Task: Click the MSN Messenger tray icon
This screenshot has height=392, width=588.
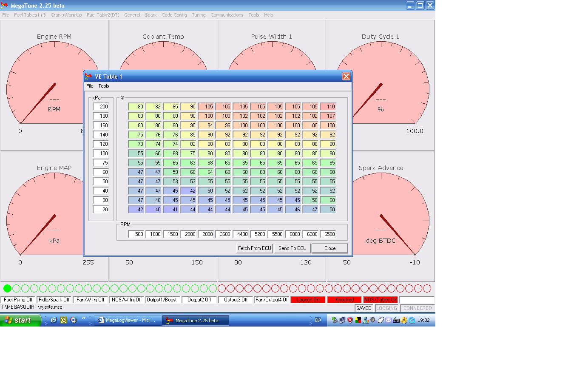Action: coord(366,320)
